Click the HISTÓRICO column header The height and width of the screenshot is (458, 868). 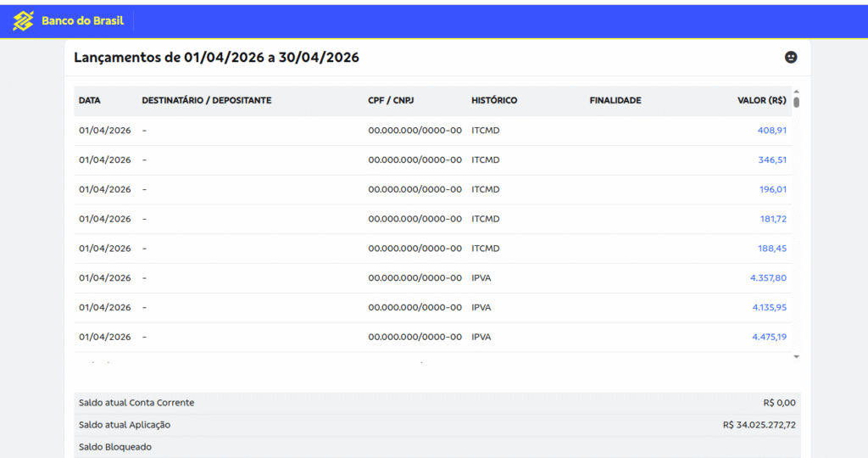point(494,100)
